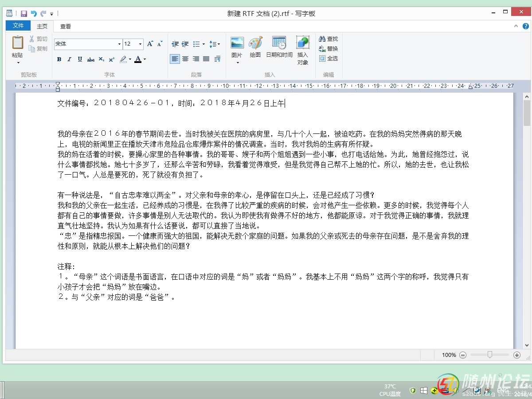The image size is (532, 399).
Task: Switch to the 查看 view tab
Action: (x=66, y=26)
